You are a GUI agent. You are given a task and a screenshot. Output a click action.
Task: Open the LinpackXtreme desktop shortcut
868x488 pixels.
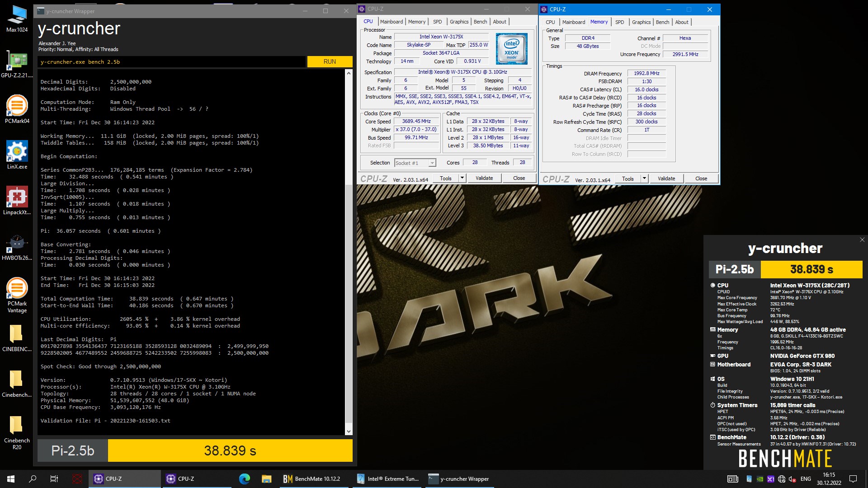point(17,201)
